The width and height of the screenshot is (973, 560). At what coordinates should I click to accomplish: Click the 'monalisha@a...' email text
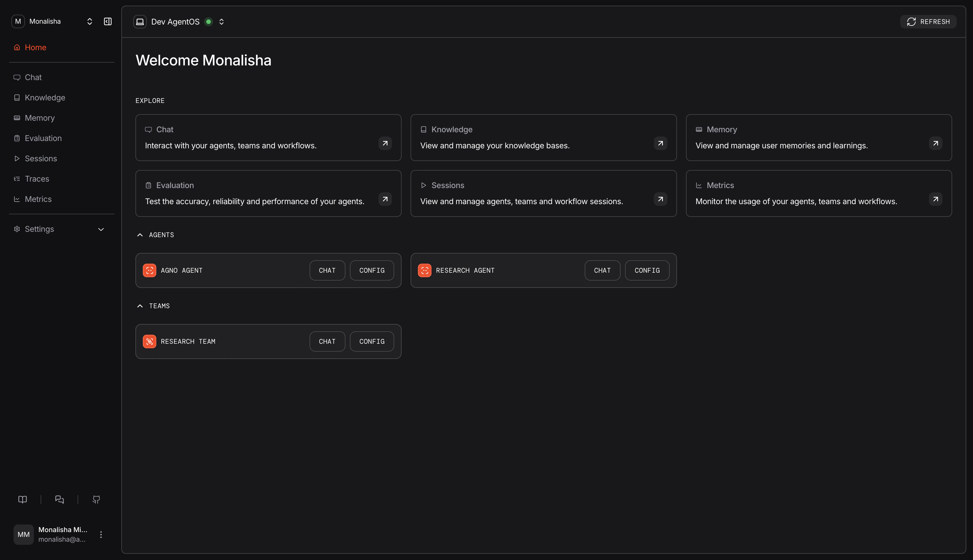(62, 539)
